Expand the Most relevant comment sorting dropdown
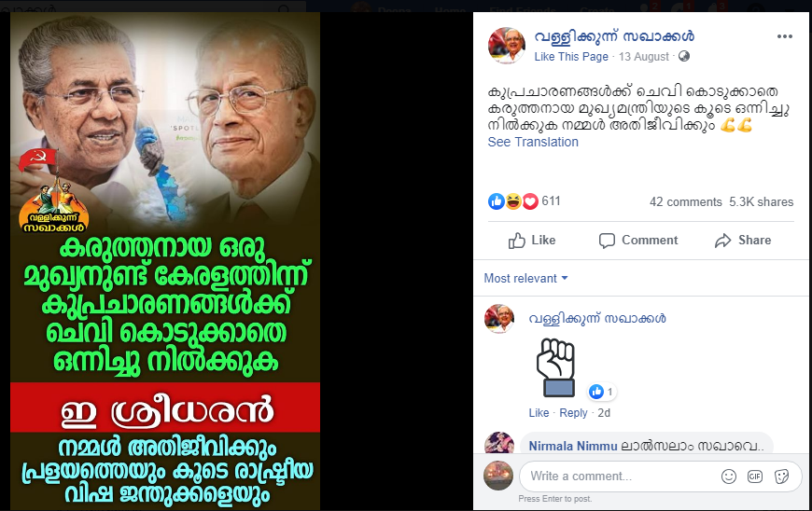The width and height of the screenshot is (812, 511). pyautogui.click(x=525, y=278)
